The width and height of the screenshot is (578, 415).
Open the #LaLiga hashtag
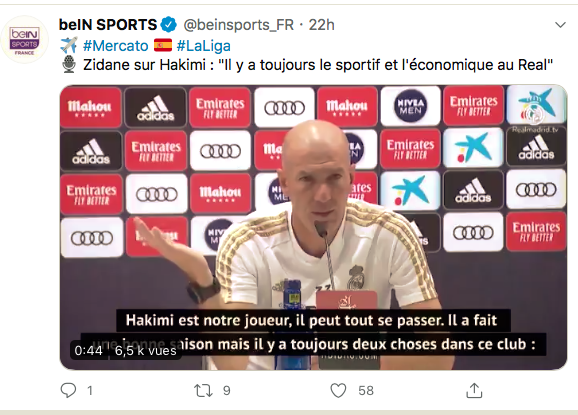(x=203, y=46)
